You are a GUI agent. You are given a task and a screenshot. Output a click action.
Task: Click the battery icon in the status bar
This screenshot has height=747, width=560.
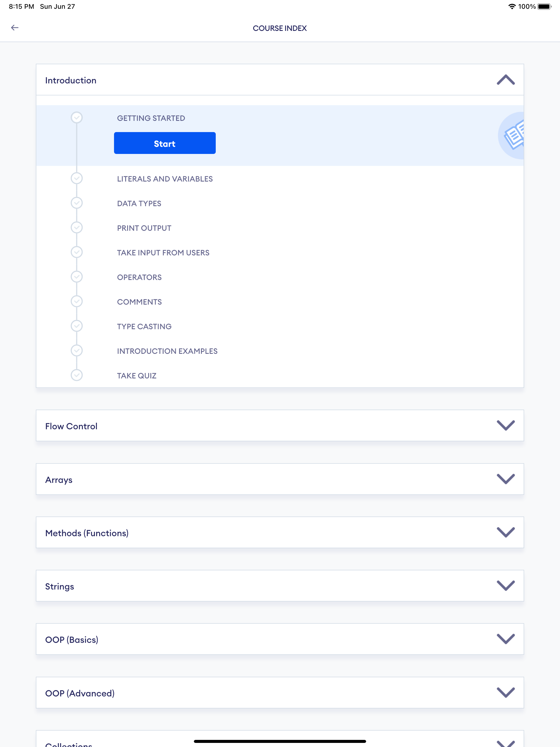coord(544,6)
